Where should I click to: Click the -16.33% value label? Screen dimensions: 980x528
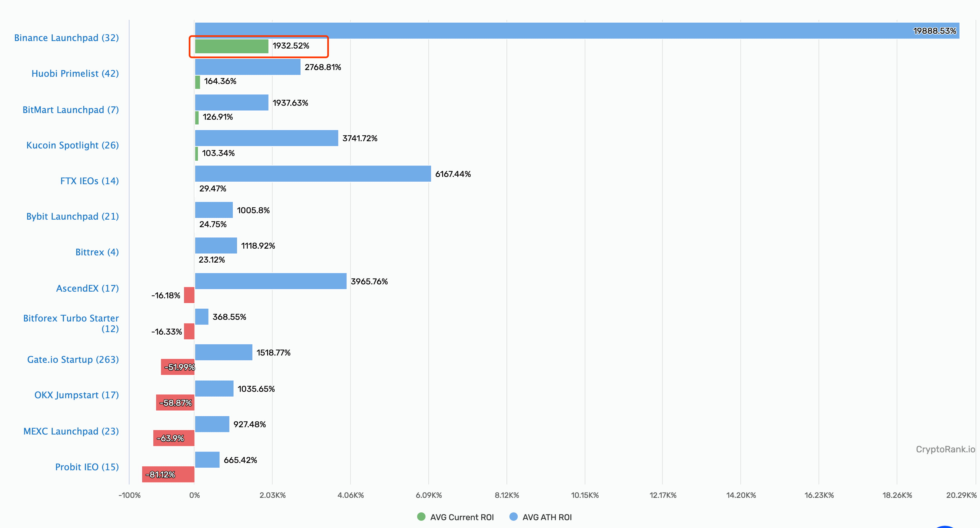coord(167,332)
